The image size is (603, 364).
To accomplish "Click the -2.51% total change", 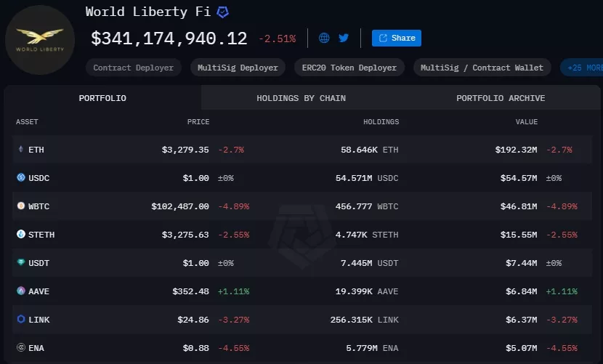I will click(x=278, y=39).
